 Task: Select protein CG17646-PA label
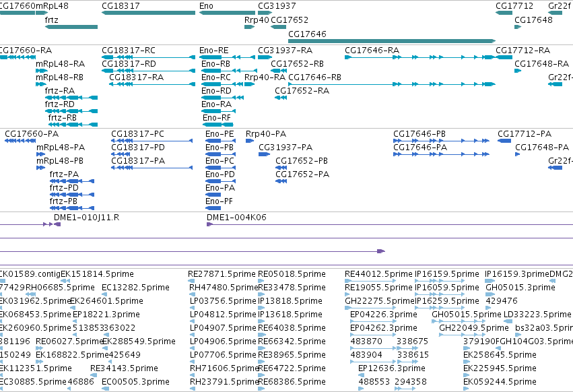pyautogui.click(x=420, y=148)
